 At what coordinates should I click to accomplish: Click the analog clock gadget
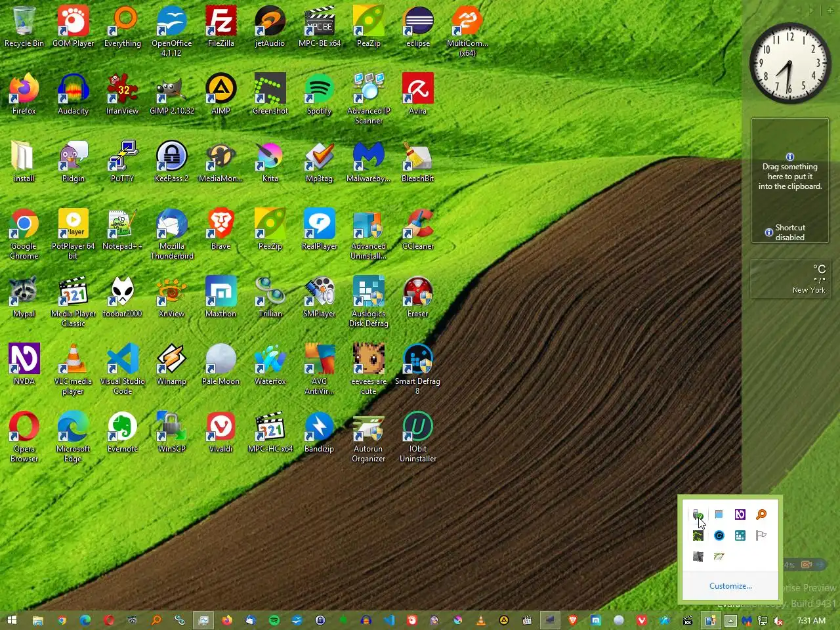(790, 63)
